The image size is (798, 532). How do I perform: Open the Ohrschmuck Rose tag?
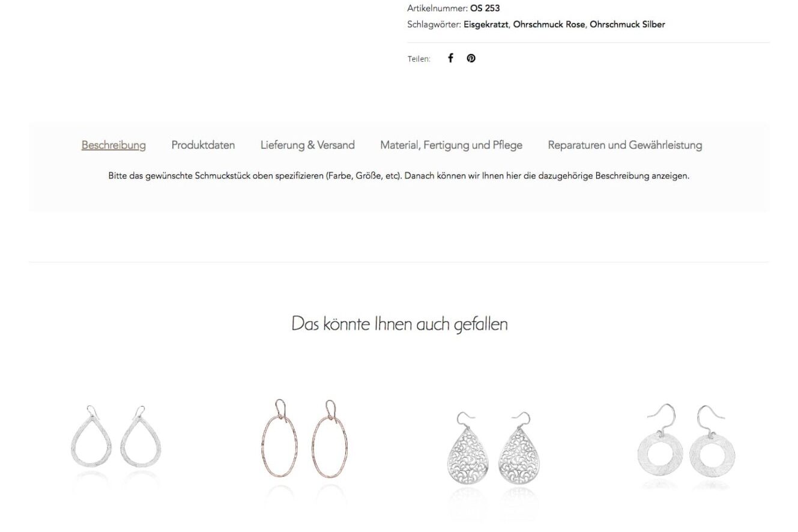pos(549,25)
